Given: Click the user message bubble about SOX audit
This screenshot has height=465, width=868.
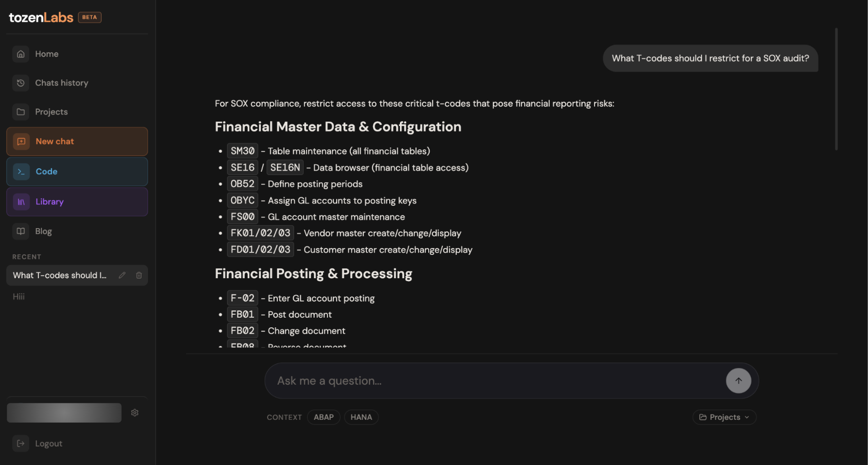Looking at the screenshot, I should 710,58.
